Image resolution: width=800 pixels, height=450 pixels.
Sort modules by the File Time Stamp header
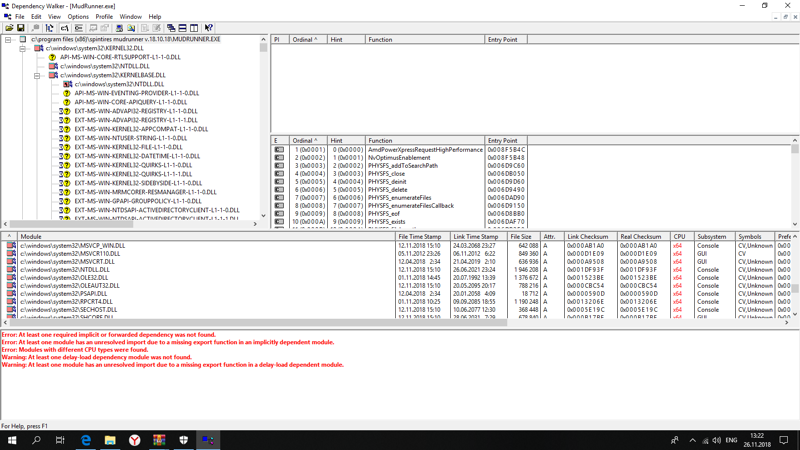pyautogui.click(x=422, y=237)
